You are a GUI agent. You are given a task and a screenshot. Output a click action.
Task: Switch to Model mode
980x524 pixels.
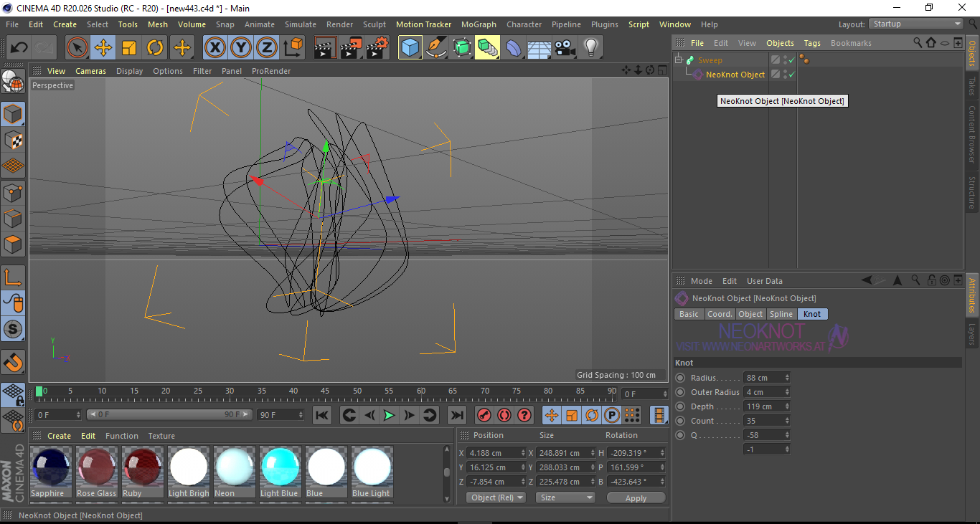click(13, 114)
